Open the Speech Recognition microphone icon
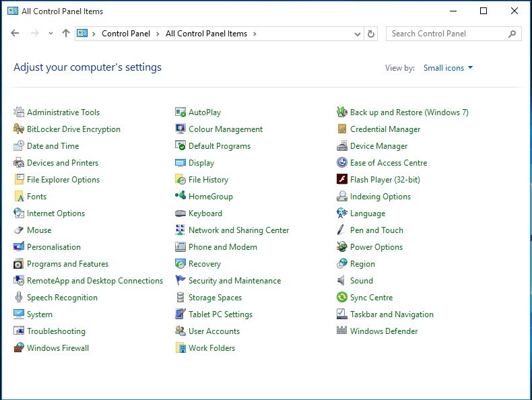Viewport: 532px width, 400px height. (x=19, y=297)
